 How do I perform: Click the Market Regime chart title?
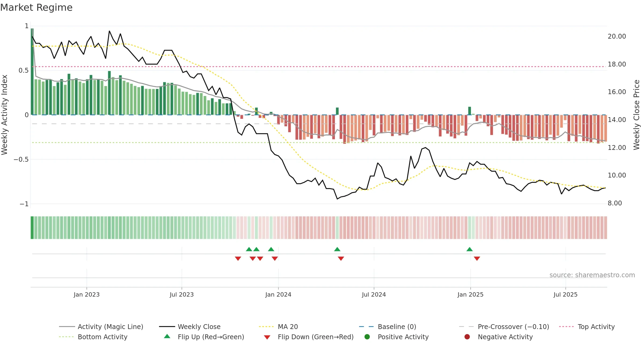(36, 8)
